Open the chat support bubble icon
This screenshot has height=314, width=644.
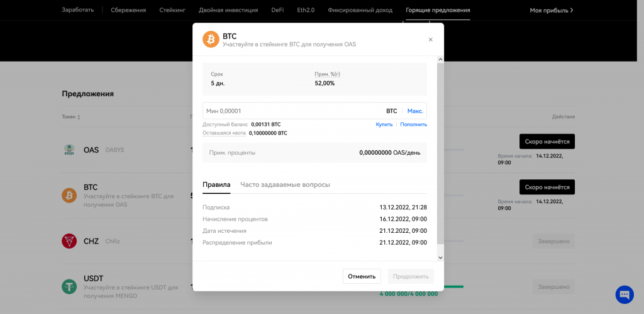pyautogui.click(x=625, y=294)
